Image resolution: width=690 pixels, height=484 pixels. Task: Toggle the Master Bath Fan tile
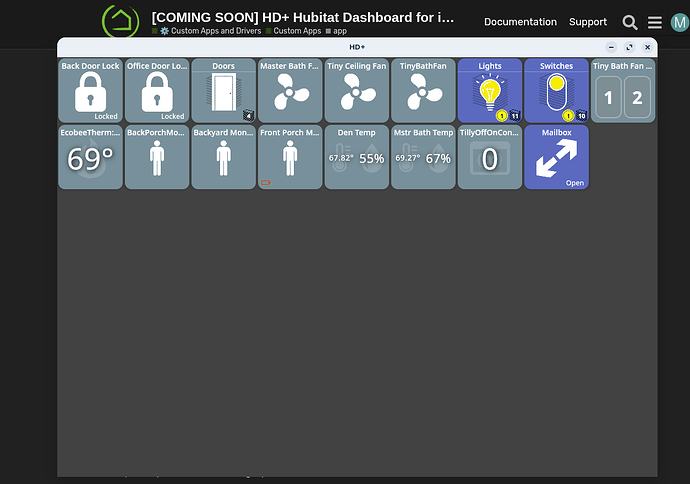(290, 91)
